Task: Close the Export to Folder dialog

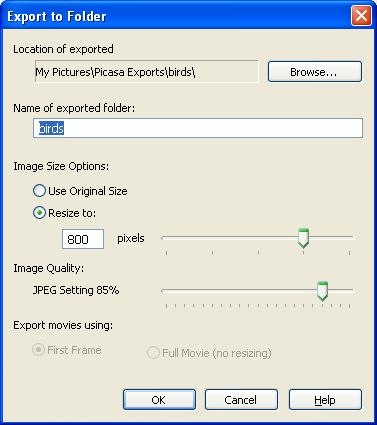Action: pos(361,16)
